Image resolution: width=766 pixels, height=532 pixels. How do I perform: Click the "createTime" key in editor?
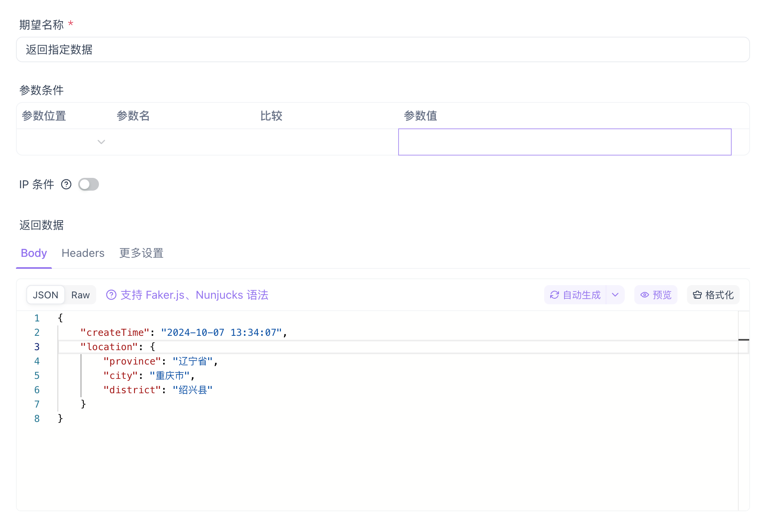pos(115,332)
